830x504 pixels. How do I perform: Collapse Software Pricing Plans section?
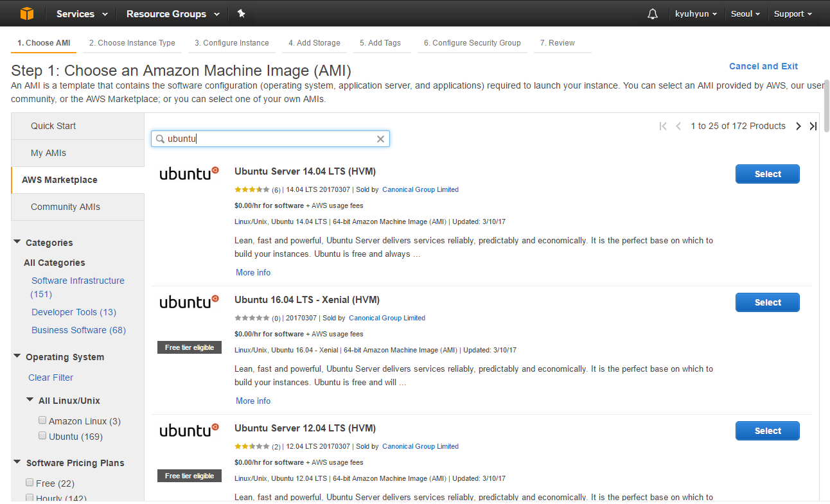17,462
